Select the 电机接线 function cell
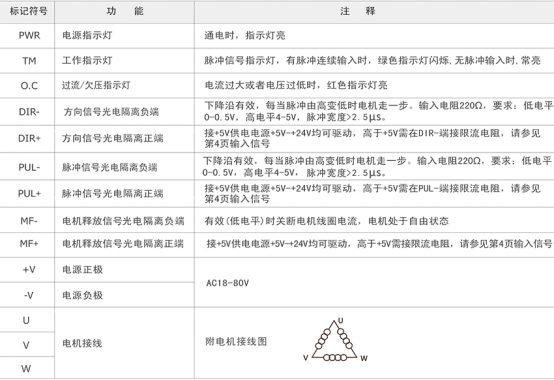 click(124, 343)
